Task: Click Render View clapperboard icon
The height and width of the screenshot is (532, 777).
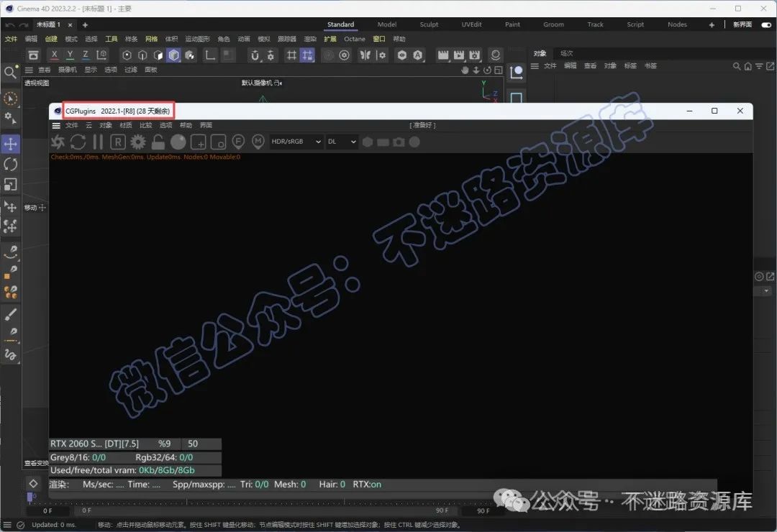Action: (x=443, y=55)
